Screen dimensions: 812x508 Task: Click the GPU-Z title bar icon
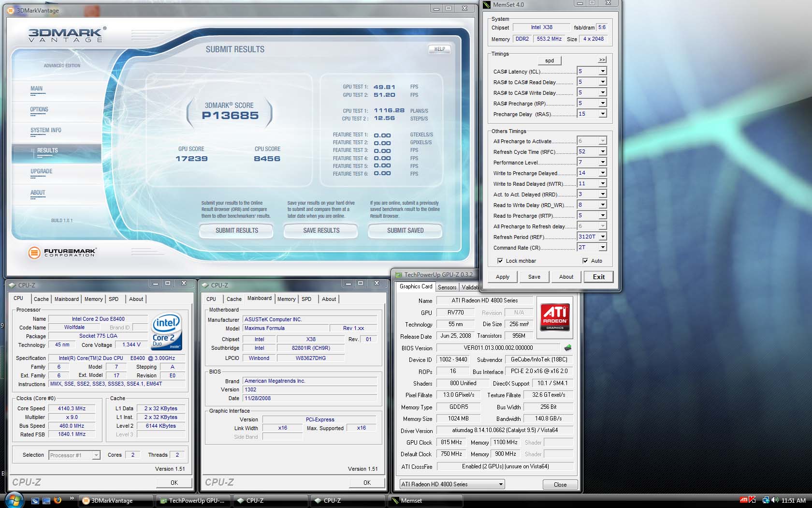[x=399, y=274]
